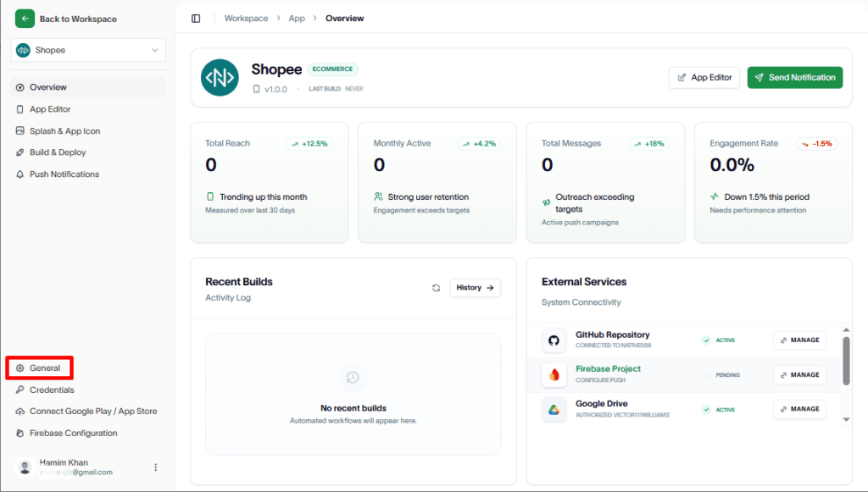Click the Shopee app logo in header
The image size is (868, 492).
pyautogui.click(x=220, y=77)
